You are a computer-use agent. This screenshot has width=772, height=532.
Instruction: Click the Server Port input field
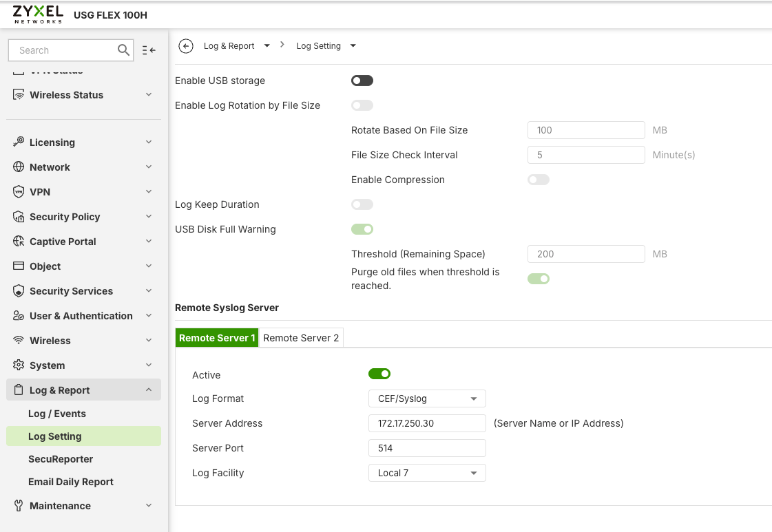(427, 448)
